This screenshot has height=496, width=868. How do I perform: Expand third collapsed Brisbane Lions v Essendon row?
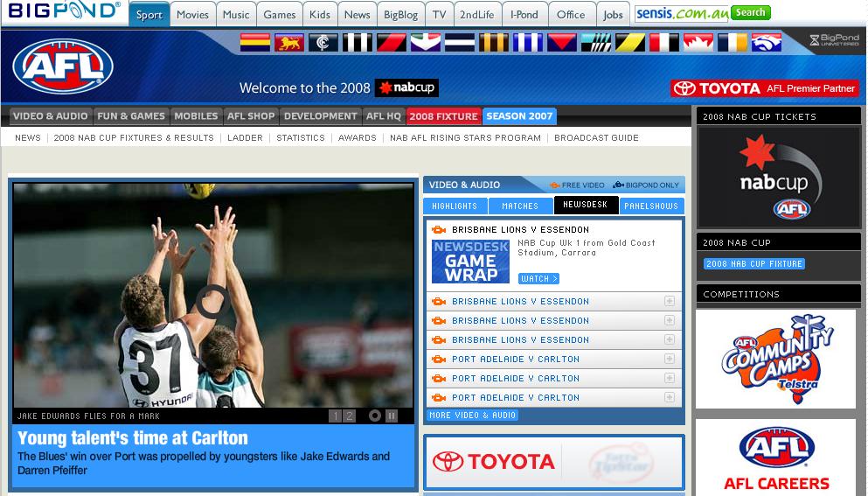point(670,339)
